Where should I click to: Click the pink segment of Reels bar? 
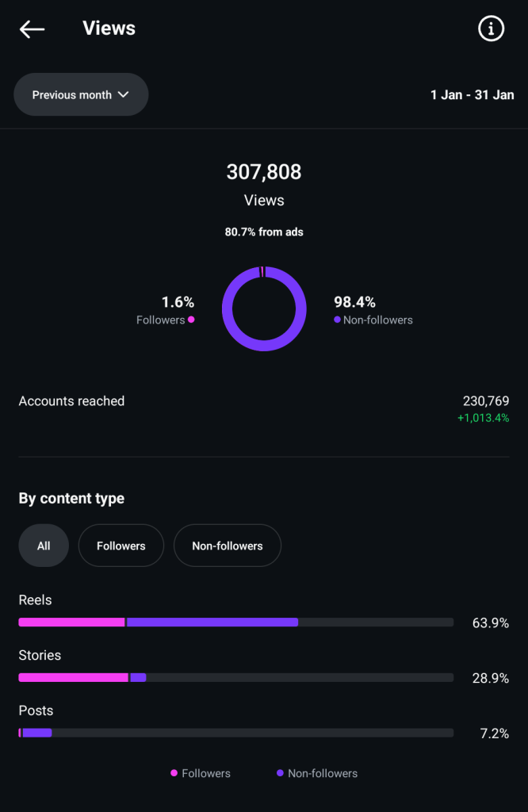pyautogui.click(x=71, y=622)
